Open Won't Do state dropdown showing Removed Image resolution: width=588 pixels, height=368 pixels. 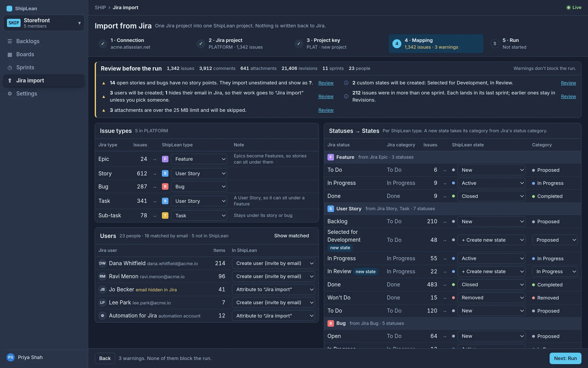[491, 298]
